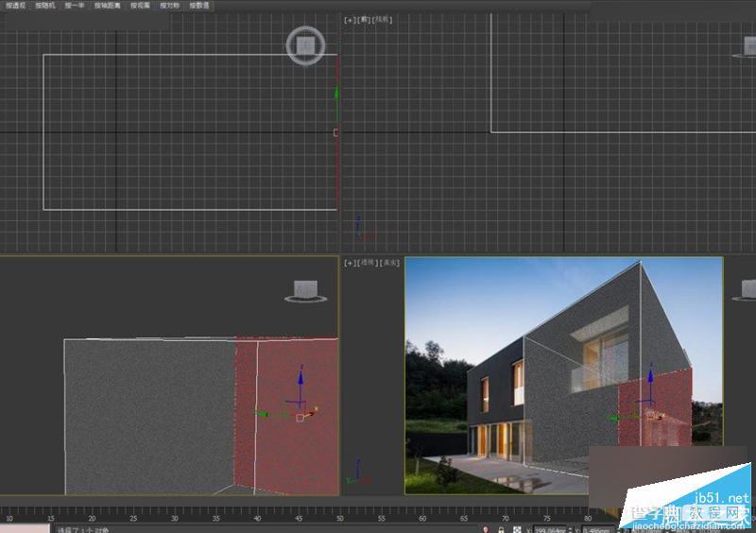Open the [+] menu of the perspective viewport
The width and height of the screenshot is (756, 533).
coord(350,263)
